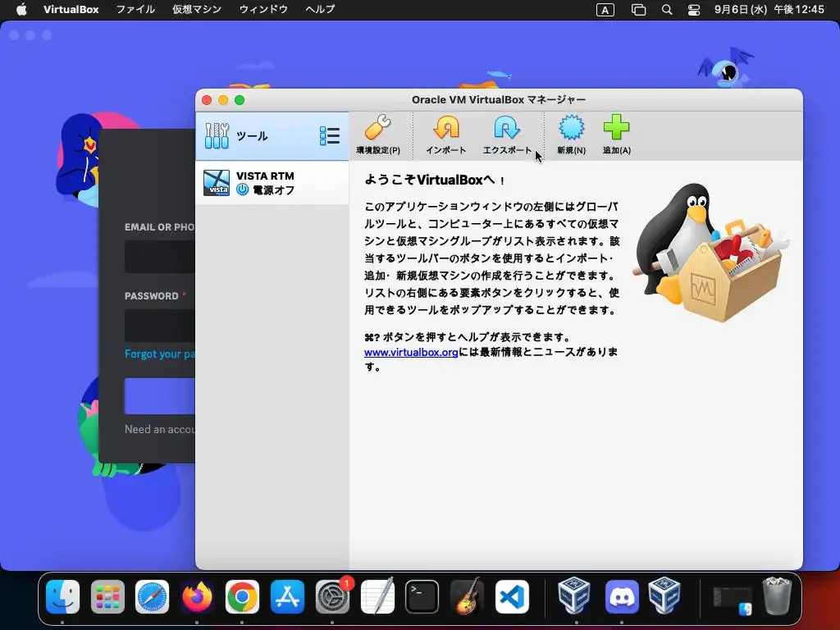Click the input source A indicator

[605, 10]
